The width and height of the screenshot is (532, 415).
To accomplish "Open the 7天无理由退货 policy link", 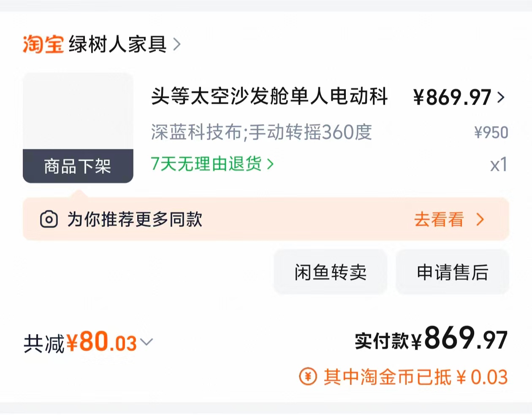I will tap(206, 164).
